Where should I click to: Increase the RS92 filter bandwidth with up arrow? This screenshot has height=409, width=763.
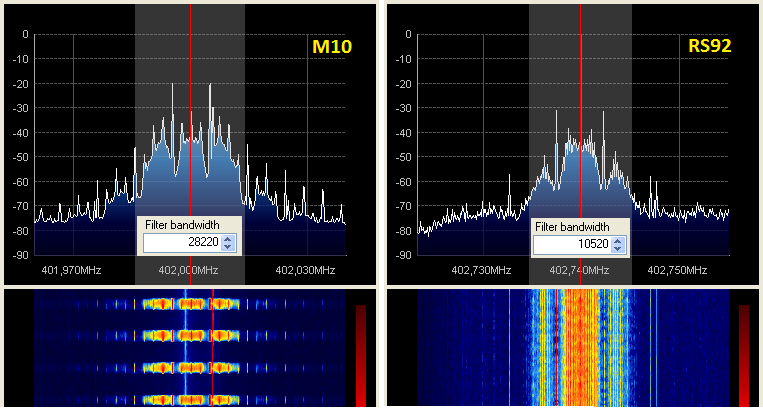click(x=618, y=241)
